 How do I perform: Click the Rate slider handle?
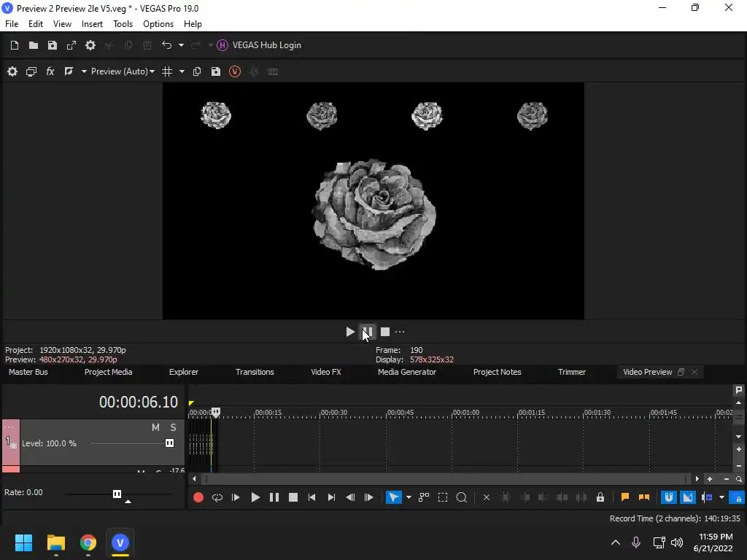(117, 494)
